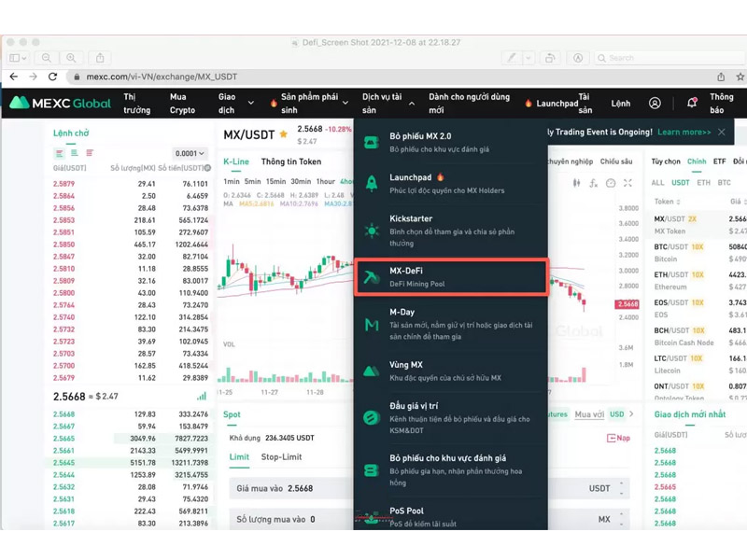Select Limit order tab
This screenshot has width=747, height=560.
tap(239, 456)
